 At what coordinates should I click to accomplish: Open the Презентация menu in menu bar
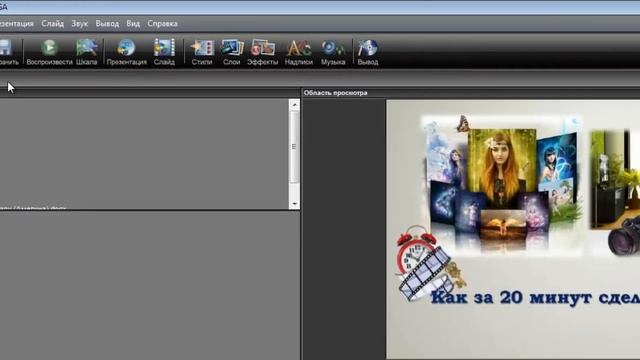(17, 24)
